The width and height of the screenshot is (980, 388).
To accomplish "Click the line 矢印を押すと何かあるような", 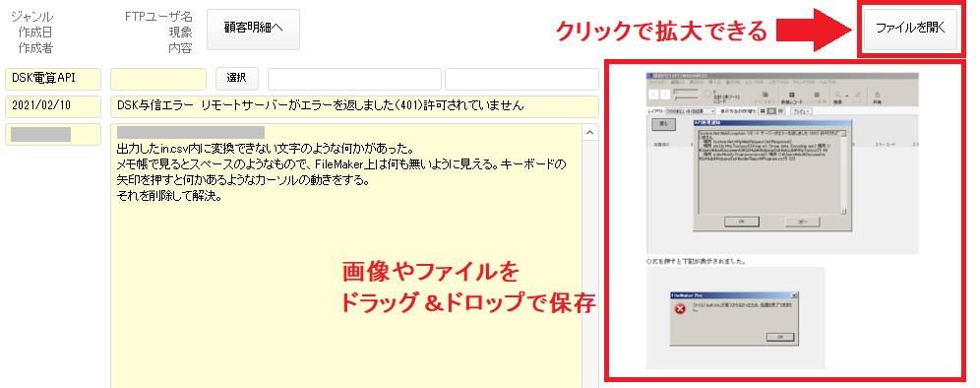I will pos(243,181).
